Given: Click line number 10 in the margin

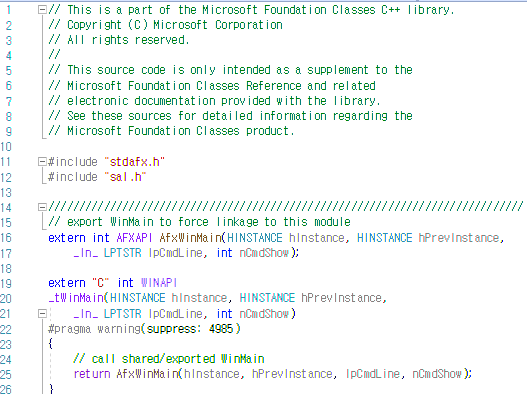Looking at the screenshot, I should (6, 147).
